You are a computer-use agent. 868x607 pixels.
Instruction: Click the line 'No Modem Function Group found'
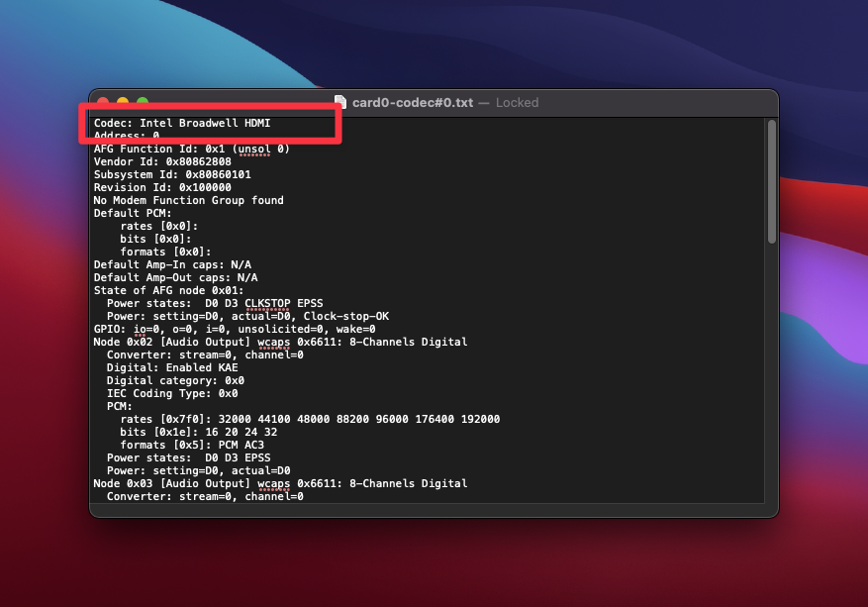pos(188,200)
